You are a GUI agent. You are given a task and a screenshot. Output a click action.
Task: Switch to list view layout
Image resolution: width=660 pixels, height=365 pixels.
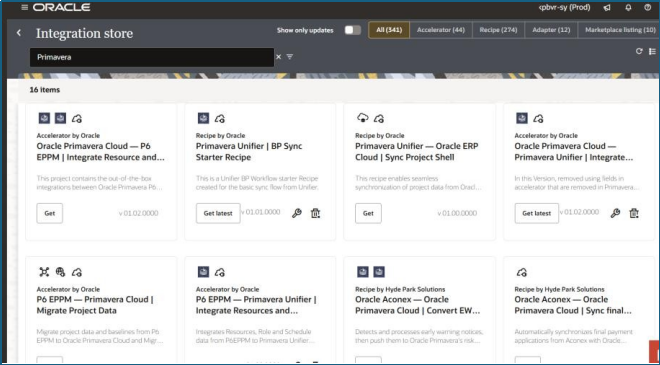(x=652, y=51)
